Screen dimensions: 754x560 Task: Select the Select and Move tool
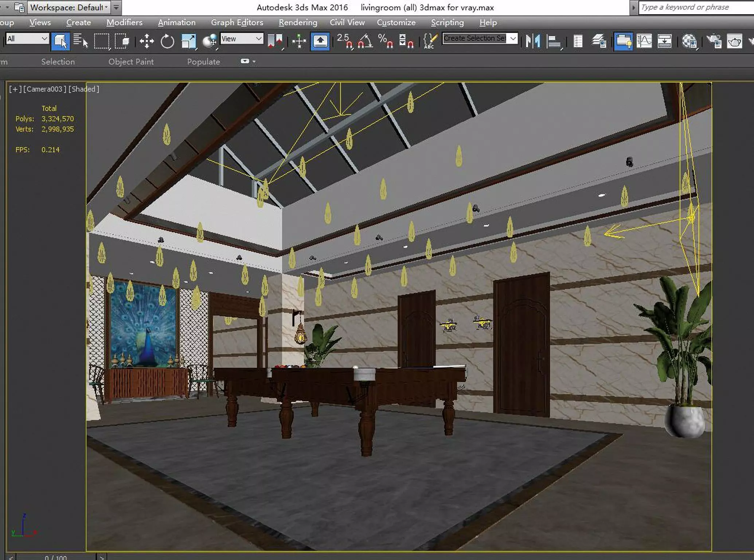pyautogui.click(x=146, y=41)
